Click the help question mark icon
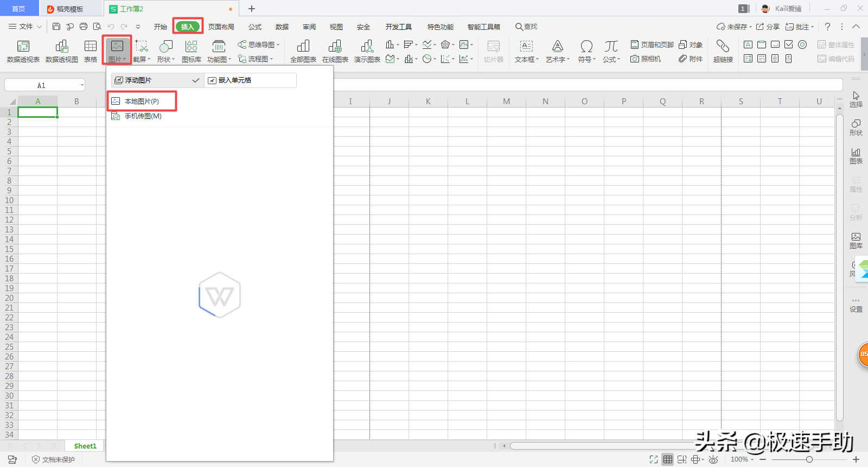The height and width of the screenshot is (467, 868). click(827, 27)
